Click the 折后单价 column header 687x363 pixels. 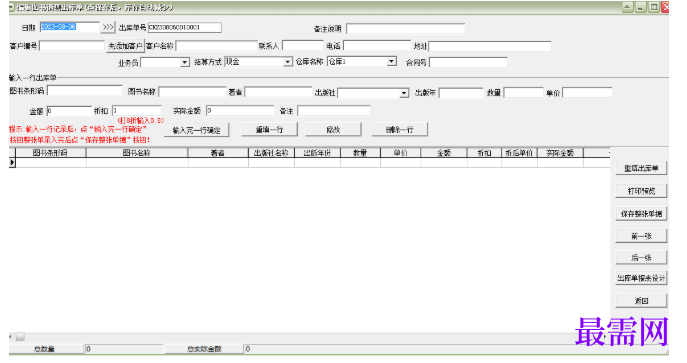click(x=519, y=153)
